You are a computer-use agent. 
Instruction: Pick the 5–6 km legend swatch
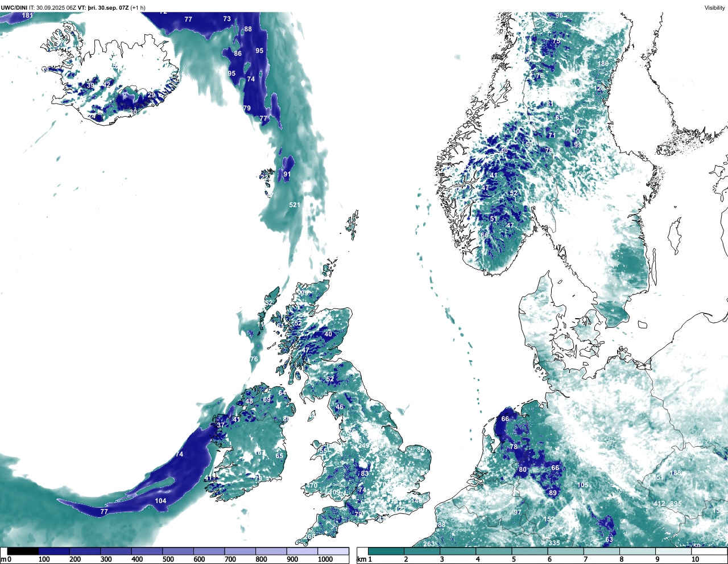click(x=531, y=551)
